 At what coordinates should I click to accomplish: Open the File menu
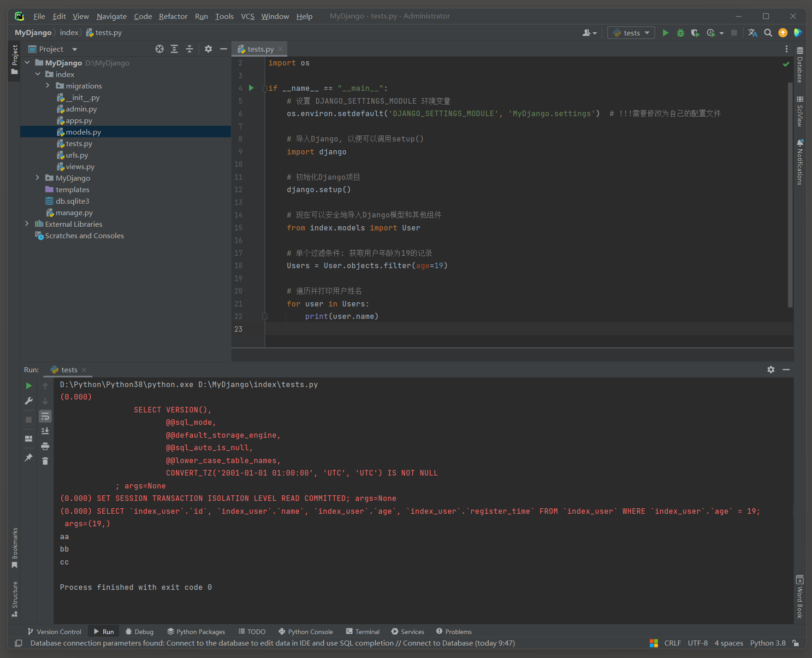[39, 16]
